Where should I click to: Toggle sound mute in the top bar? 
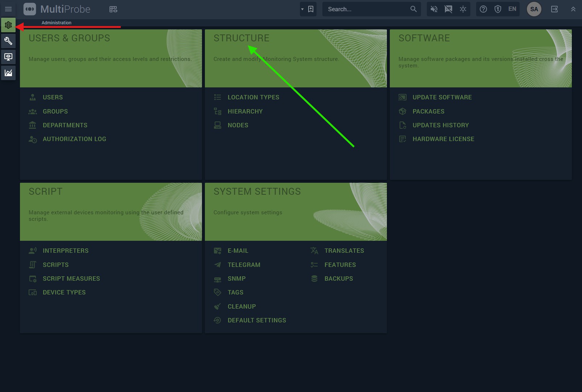434,9
